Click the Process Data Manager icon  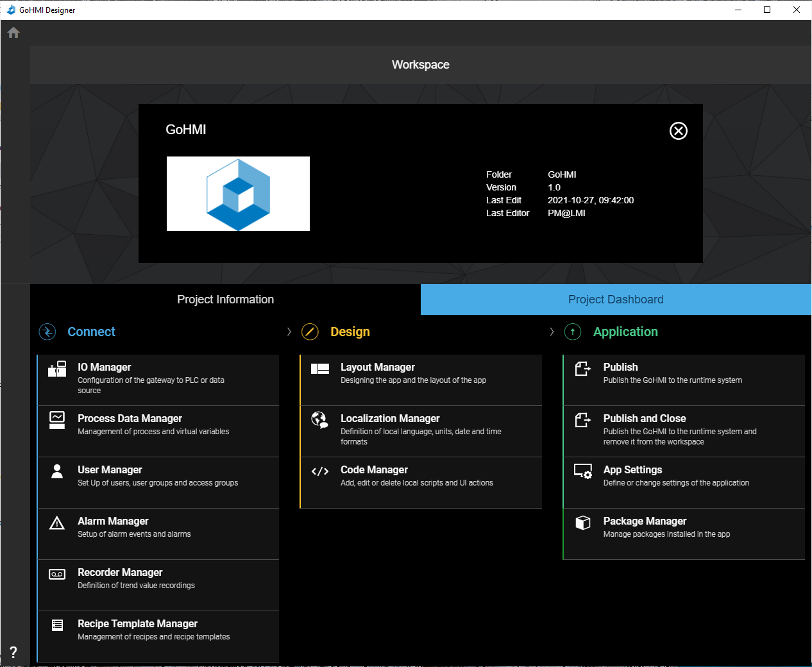point(57,420)
